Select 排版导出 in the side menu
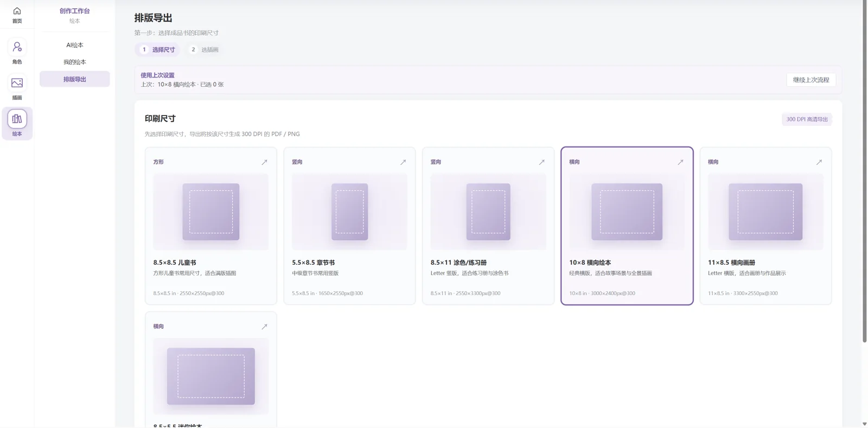This screenshot has height=428, width=868. [75, 79]
